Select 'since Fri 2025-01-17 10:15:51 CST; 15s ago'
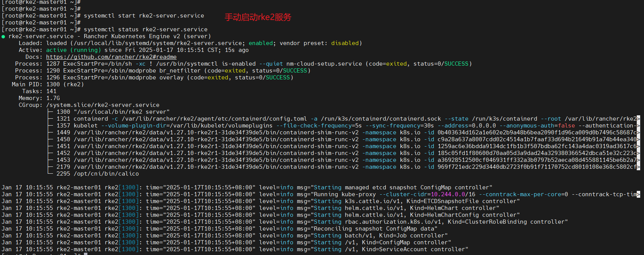The width and height of the screenshot is (644, 255). pos(177,50)
